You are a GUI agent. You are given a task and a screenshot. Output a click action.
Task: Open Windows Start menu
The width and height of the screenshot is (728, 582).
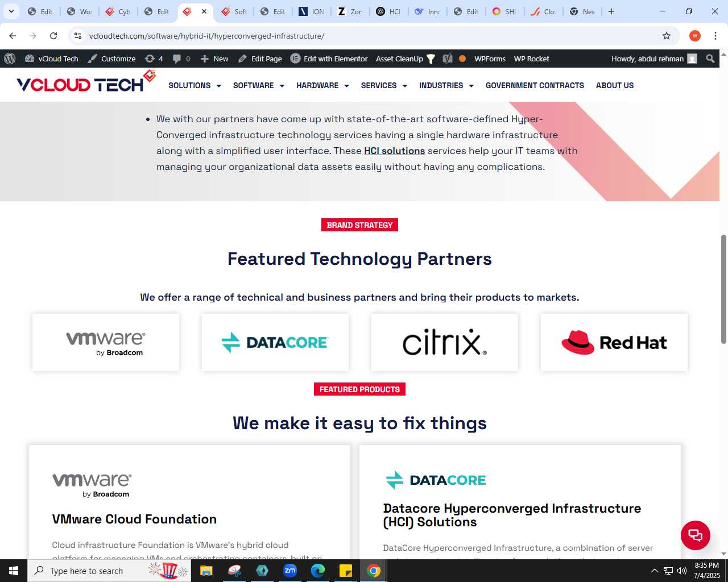(x=14, y=571)
